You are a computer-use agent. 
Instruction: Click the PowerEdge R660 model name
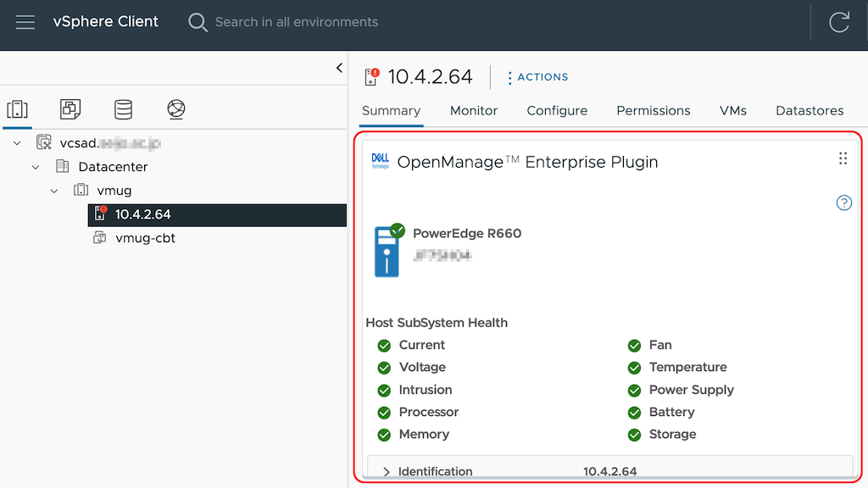tap(467, 234)
